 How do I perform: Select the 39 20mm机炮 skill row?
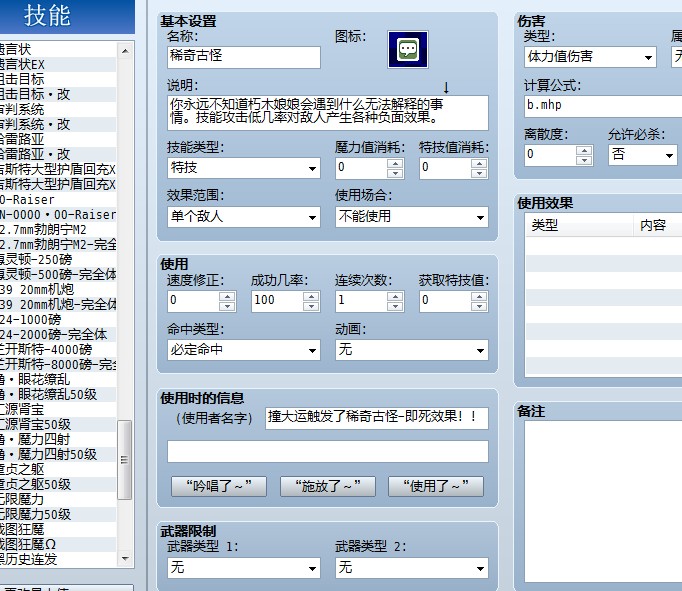click(x=58, y=290)
